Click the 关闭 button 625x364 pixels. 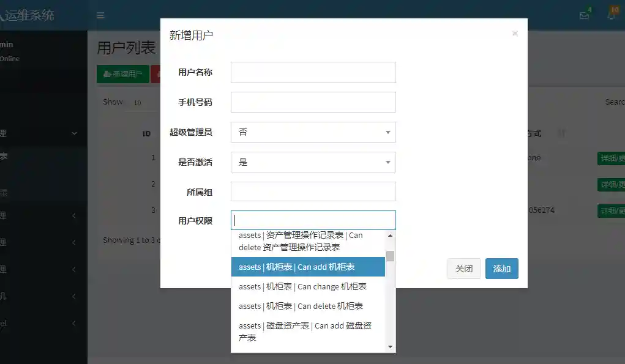pos(464,269)
